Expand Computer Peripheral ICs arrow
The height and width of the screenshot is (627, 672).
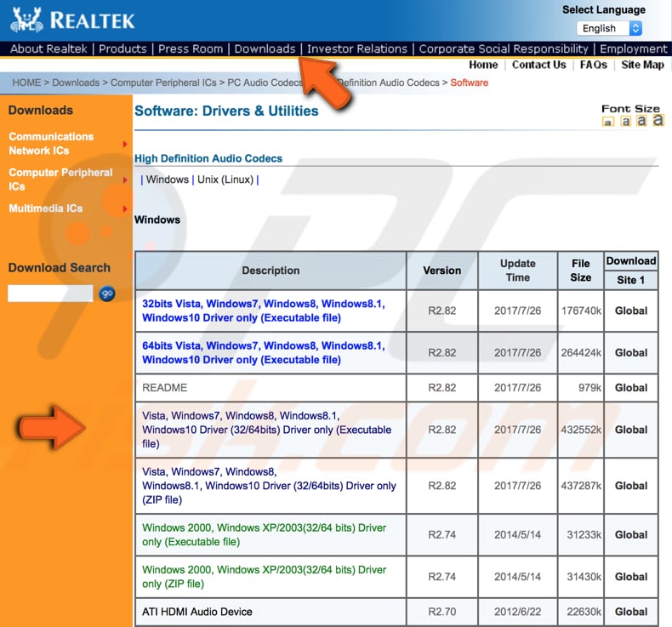tap(125, 180)
